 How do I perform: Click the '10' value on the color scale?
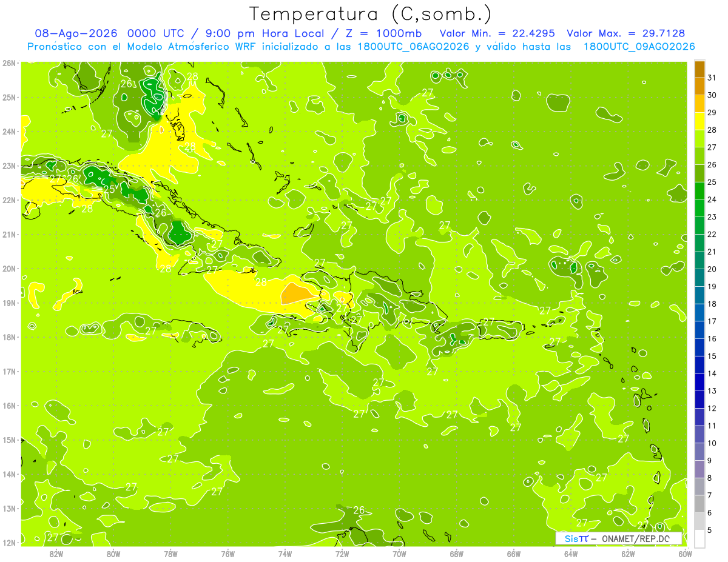click(x=712, y=443)
